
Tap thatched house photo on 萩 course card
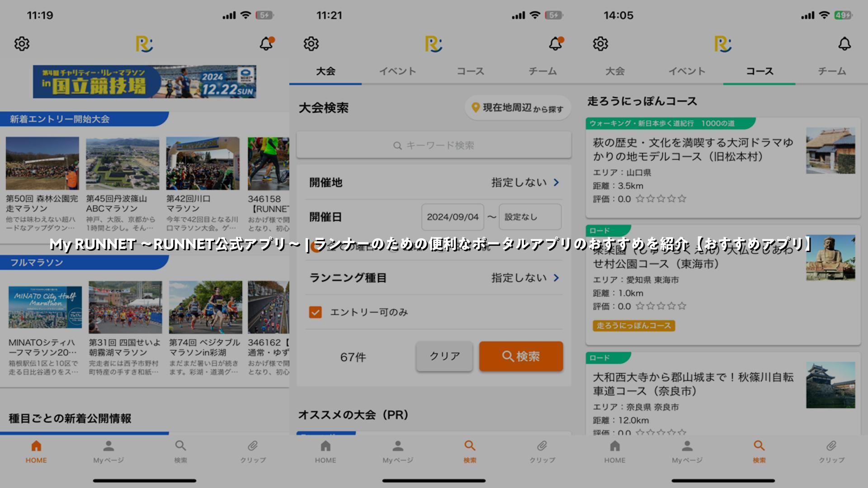pyautogui.click(x=830, y=150)
